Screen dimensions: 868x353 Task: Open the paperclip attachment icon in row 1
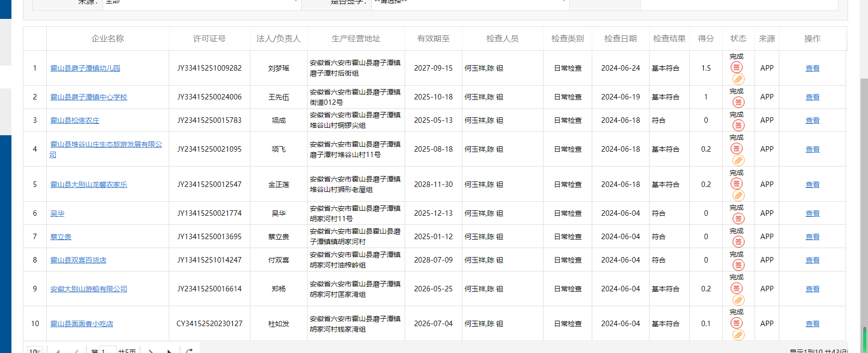738,79
